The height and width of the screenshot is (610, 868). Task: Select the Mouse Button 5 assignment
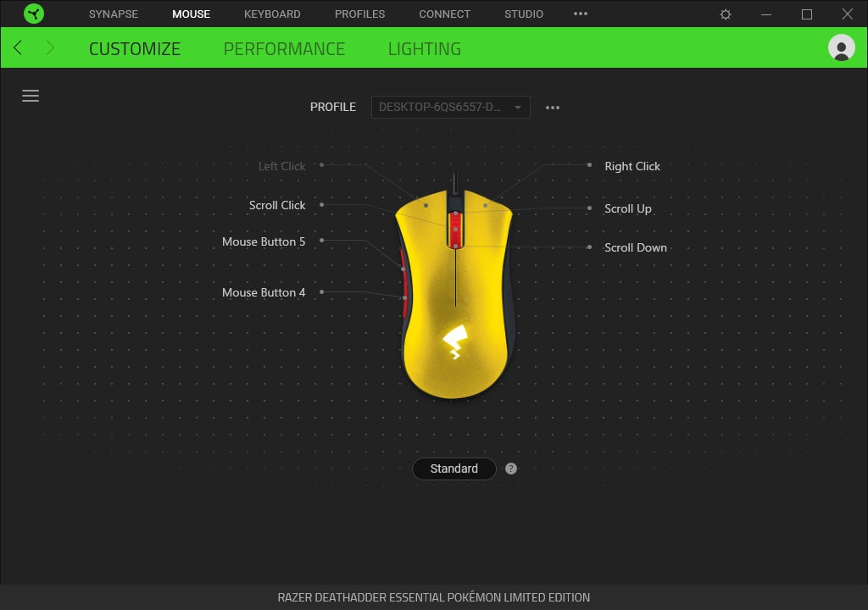[x=264, y=242]
